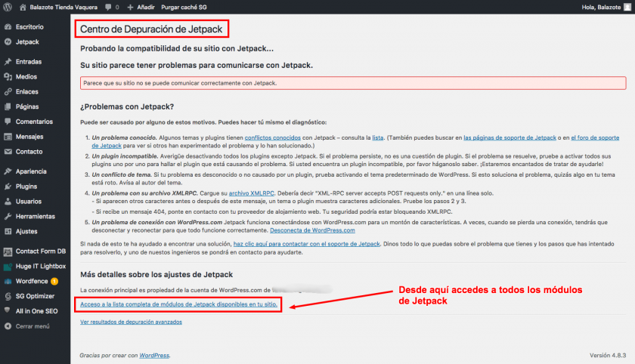Click Purgar caché SG in admin bar
The image size is (635, 364).
(x=187, y=7)
